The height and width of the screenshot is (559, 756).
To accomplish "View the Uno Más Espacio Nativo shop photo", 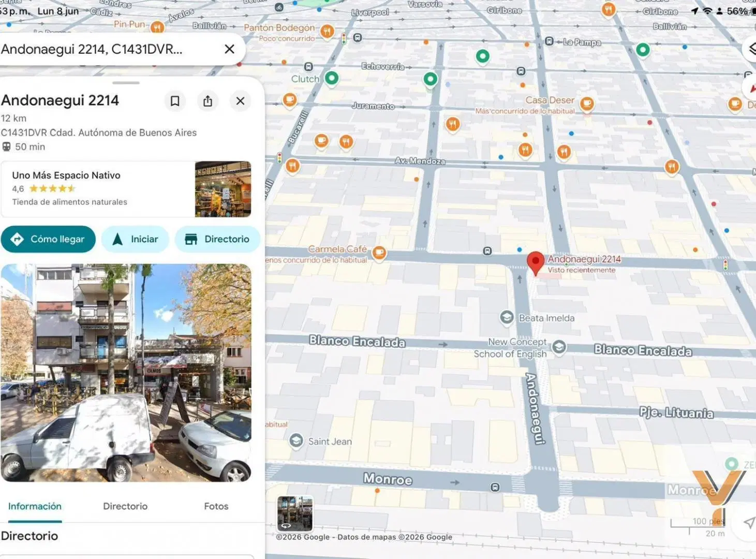I will coord(223,189).
